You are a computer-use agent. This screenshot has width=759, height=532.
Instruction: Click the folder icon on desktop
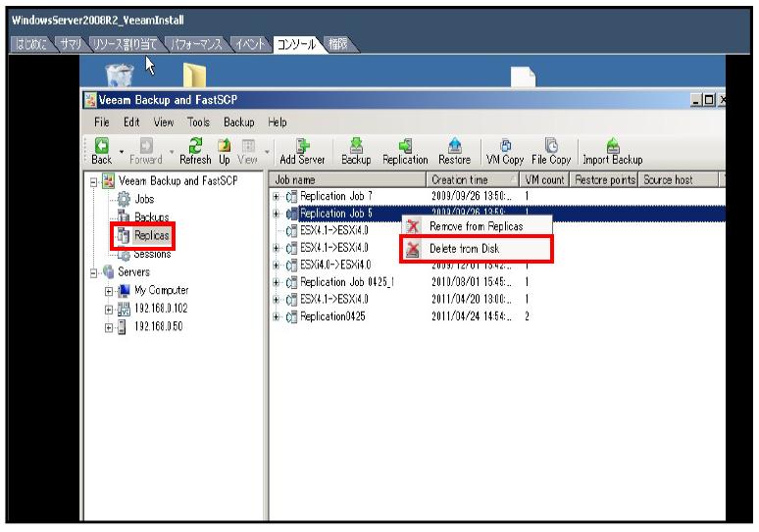tap(194, 76)
